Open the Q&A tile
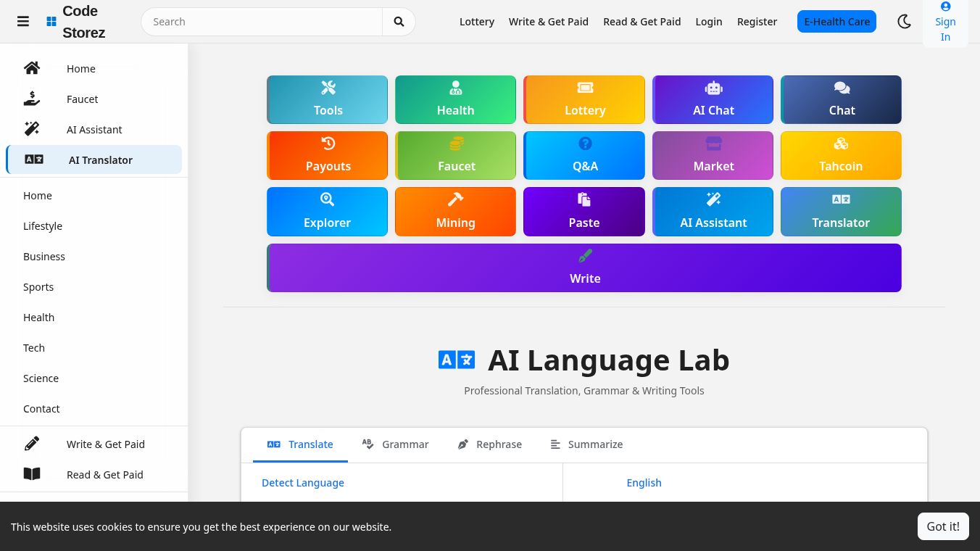The height and width of the screenshot is (551, 980). click(x=584, y=155)
